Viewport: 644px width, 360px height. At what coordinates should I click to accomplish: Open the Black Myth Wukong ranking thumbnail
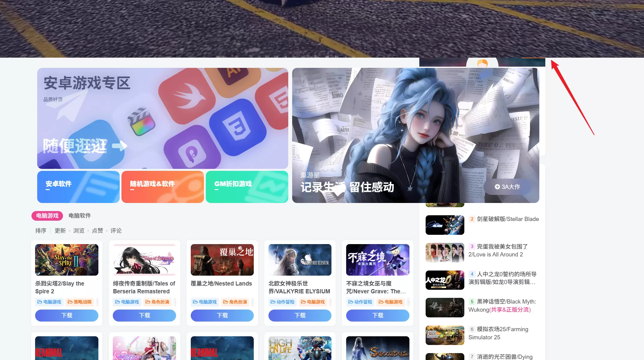click(x=445, y=307)
